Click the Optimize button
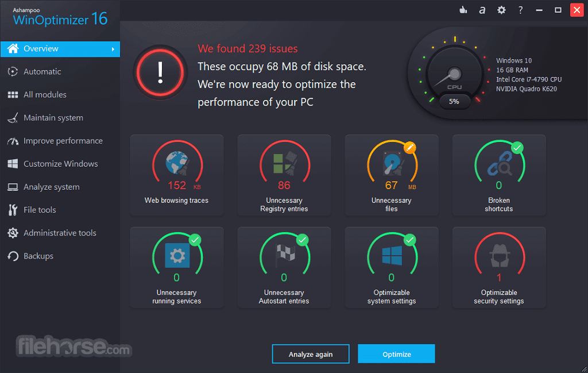The width and height of the screenshot is (588, 373). pos(396,354)
